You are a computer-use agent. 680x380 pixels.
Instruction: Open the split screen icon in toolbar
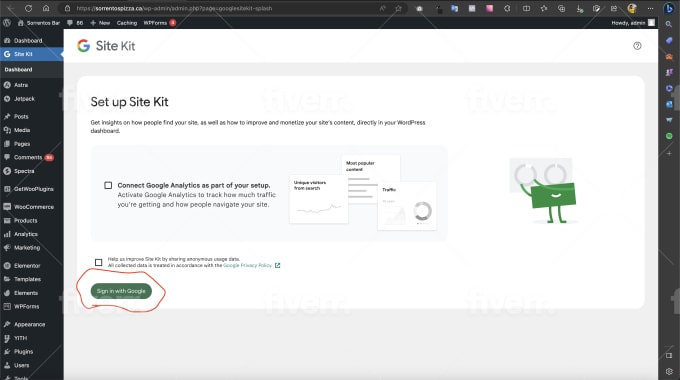click(x=526, y=8)
